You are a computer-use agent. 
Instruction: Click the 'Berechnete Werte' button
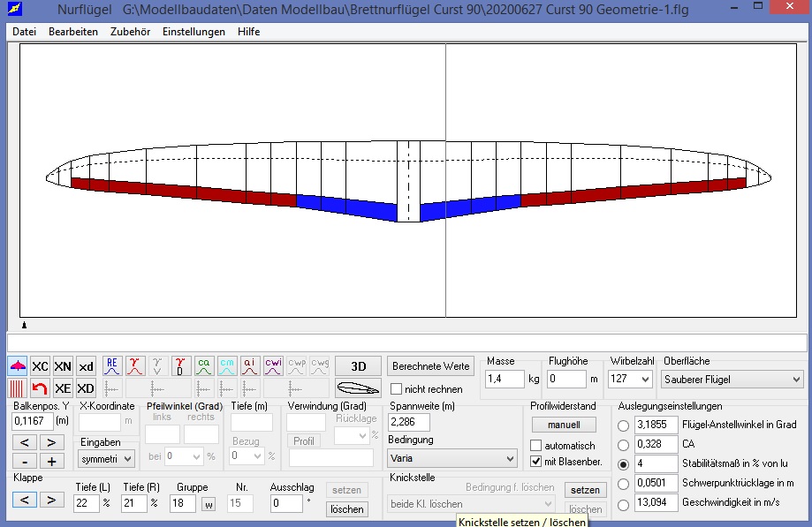coord(431,365)
